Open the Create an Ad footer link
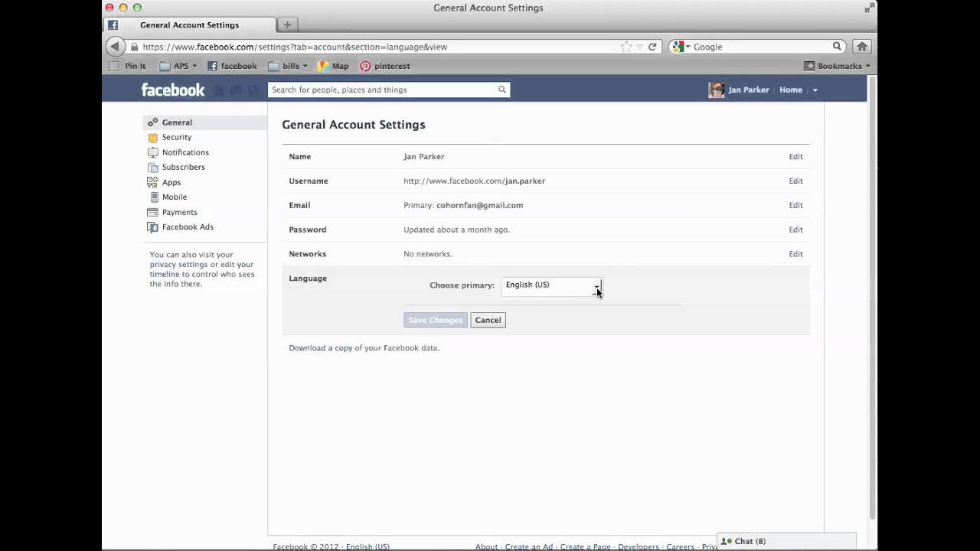 (x=529, y=547)
